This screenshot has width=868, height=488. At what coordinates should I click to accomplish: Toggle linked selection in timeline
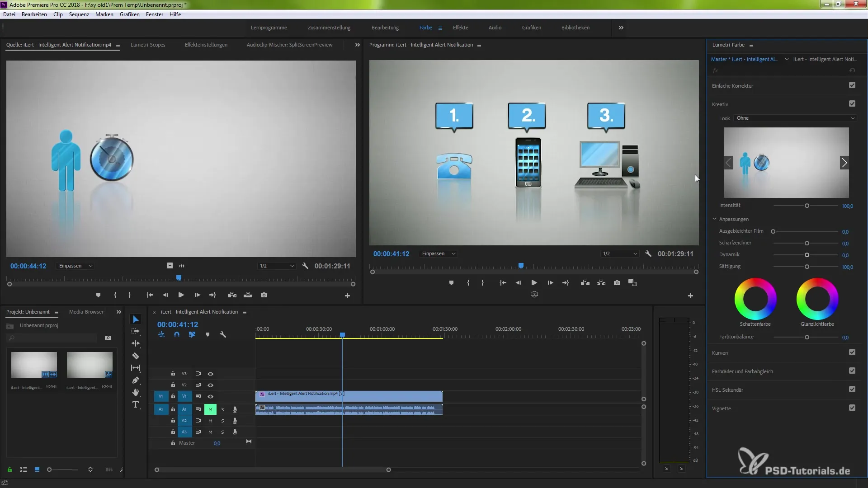(192, 335)
